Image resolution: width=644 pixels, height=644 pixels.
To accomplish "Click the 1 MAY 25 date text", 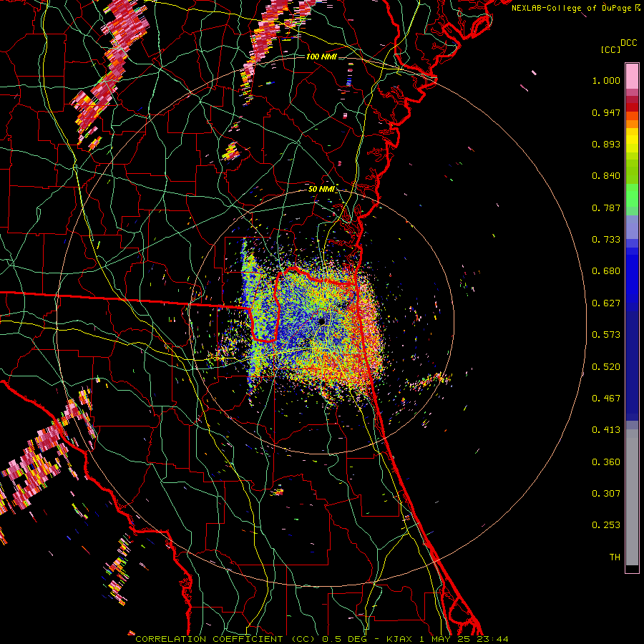I will click(x=444, y=639).
